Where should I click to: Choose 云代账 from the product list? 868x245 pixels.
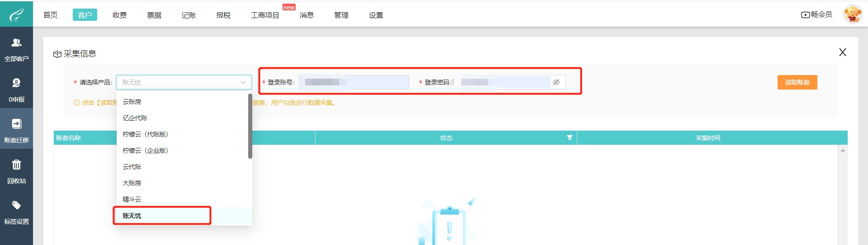coord(183,167)
